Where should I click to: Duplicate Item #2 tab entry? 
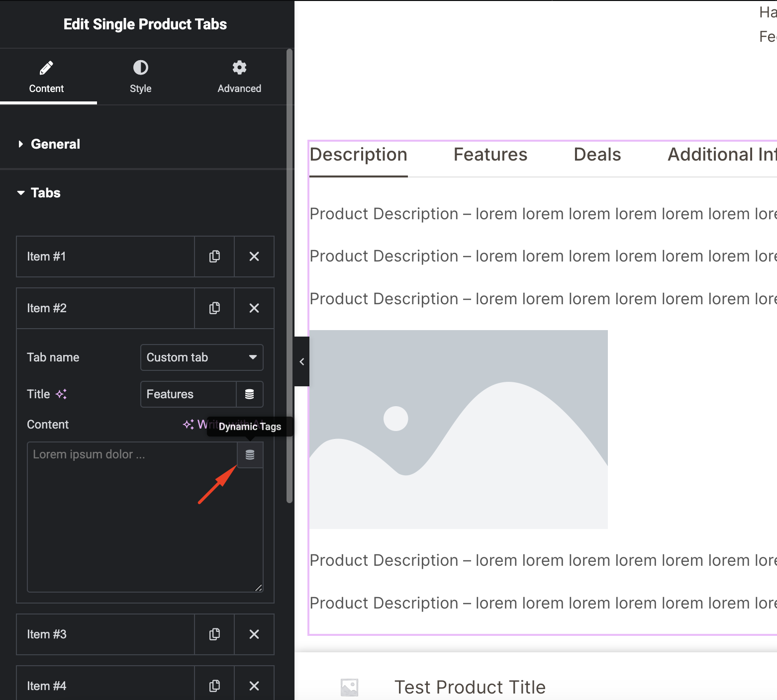214,308
